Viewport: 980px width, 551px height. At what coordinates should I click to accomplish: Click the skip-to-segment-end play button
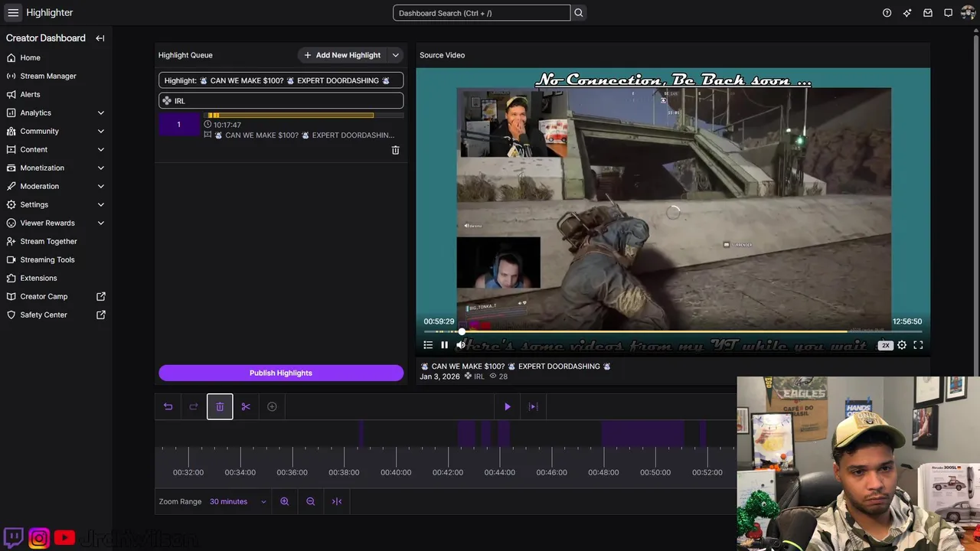point(533,406)
